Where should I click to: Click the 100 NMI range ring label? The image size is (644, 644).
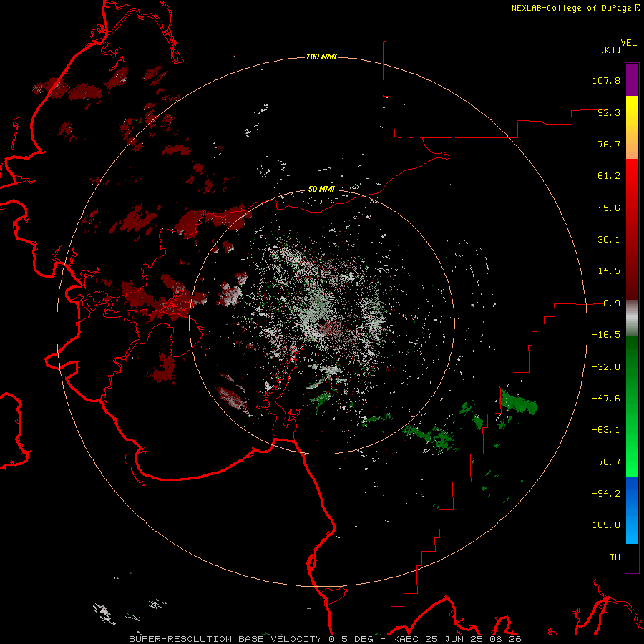(321, 57)
